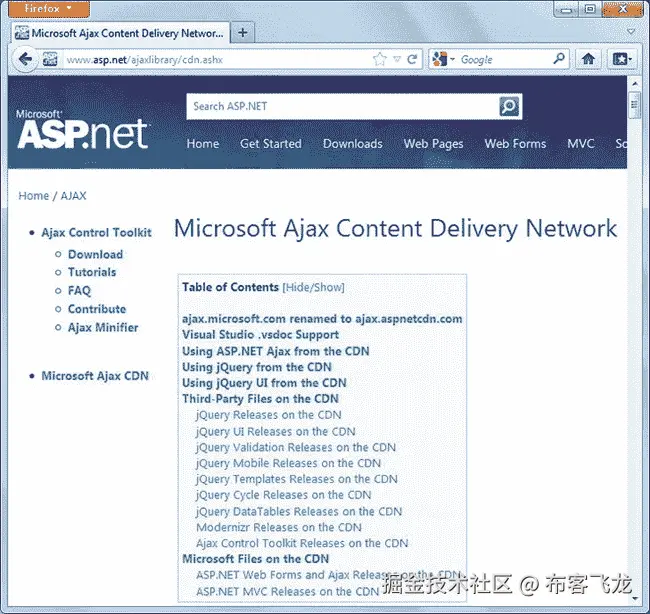Open the Tutorials sidebar link
The height and width of the screenshot is (614, 650).
(x=92, y=272)
